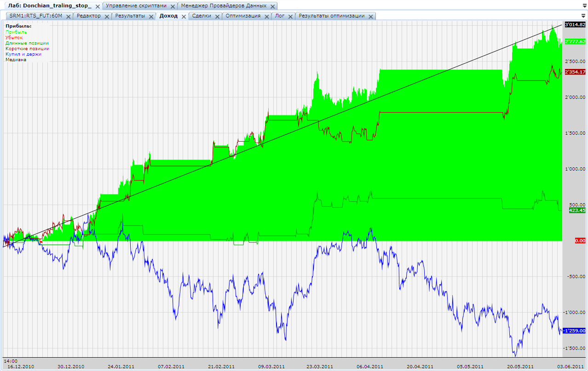Click the 3'014.82 median value label
The height and width of the screenshot is (371, 588).
575,24
